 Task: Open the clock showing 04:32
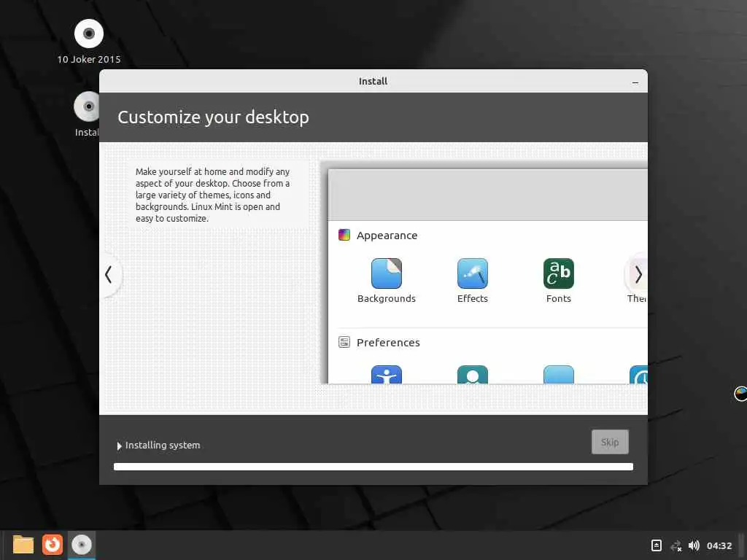(719, 545)
